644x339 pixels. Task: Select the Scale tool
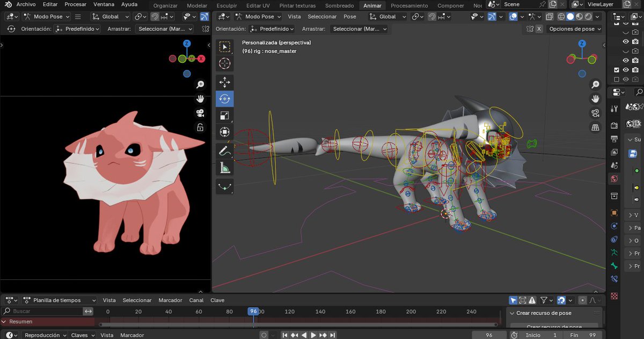[224, 116]
